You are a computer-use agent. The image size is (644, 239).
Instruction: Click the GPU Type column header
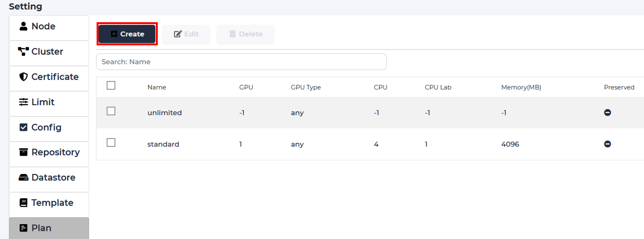(306, 87)
